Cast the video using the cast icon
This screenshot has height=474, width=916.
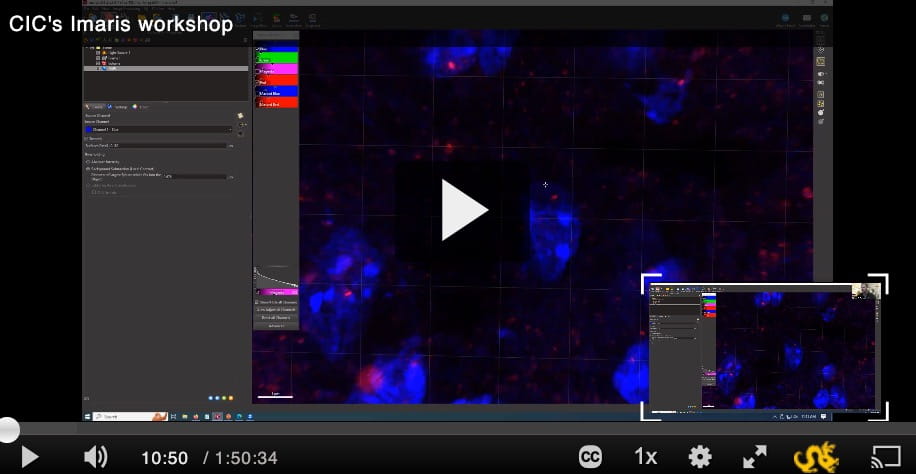coord(886,457)
